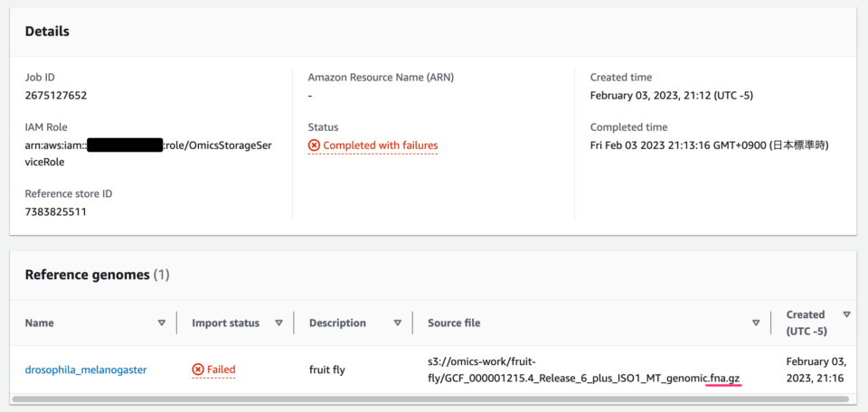Click the Details panel heading
The height and width of the screenshot is (412, 868).
click(x=47, y=32)
